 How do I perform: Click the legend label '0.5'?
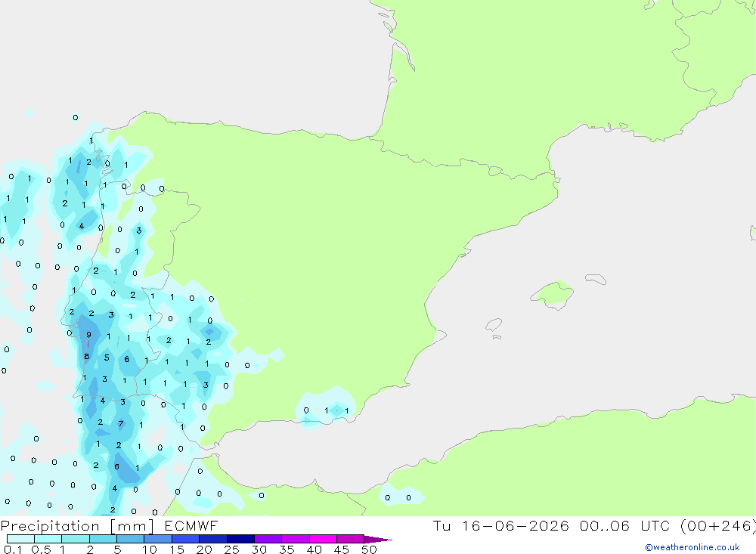tap(41, 549)
